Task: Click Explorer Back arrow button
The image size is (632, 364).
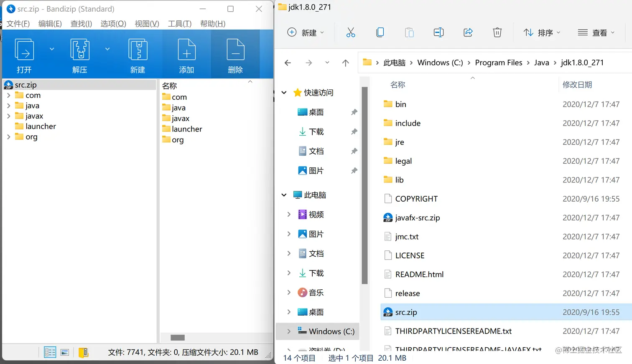Action: point(288,63)
